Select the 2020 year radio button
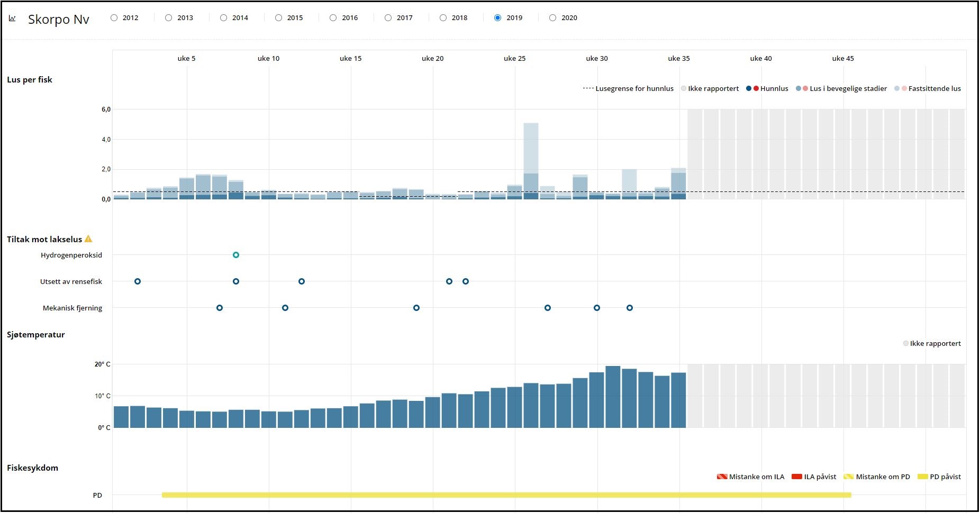 click(553, 18)
